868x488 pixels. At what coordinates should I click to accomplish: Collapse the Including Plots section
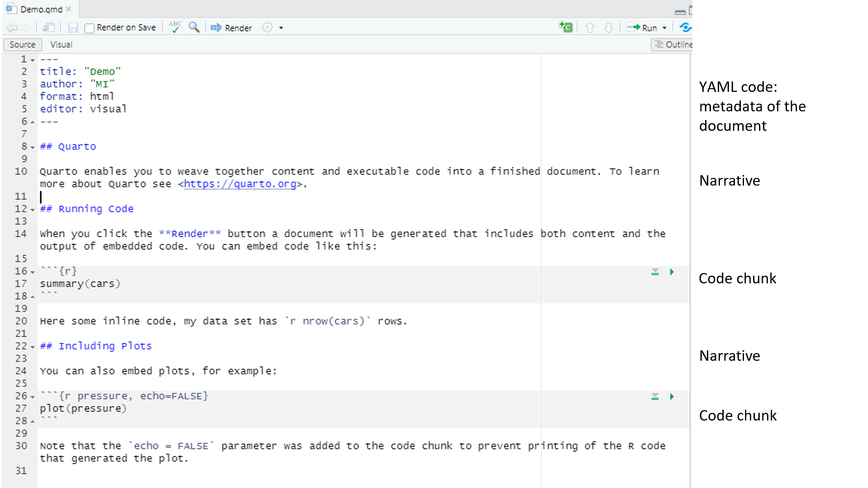coord(33,347)
